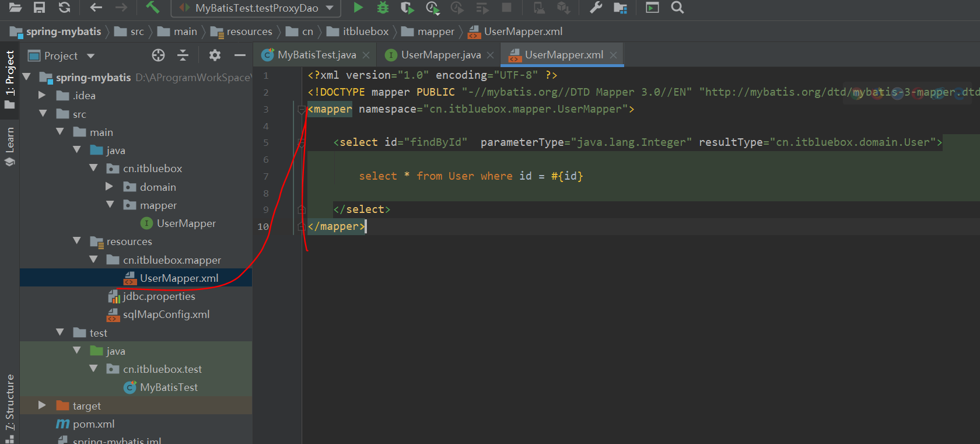Navigate forward with the right arrow icon
The width and height of the screenshot is (980, 444).
[x=121, y=8]
